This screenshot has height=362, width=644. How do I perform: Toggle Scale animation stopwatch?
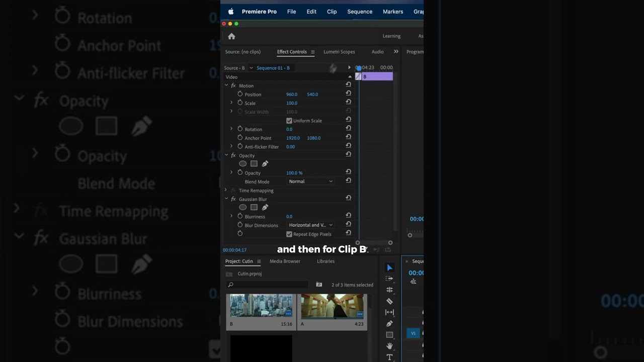(x=240, y=103)
